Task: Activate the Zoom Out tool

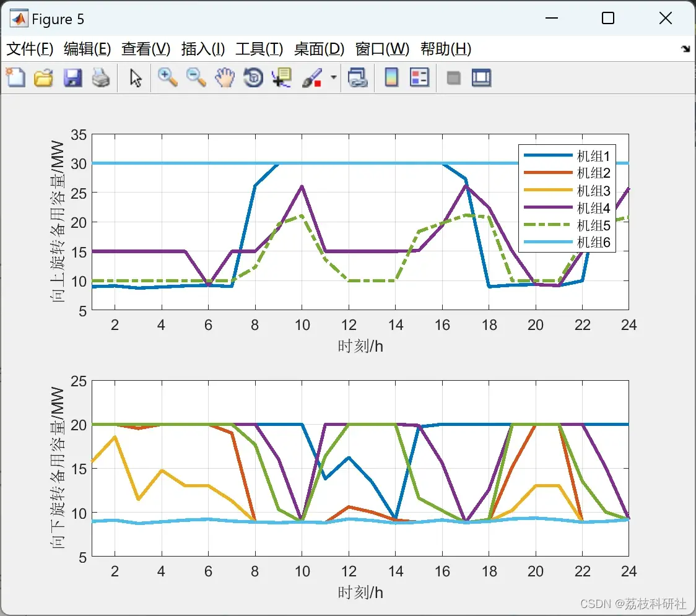Action: [196, 77]
